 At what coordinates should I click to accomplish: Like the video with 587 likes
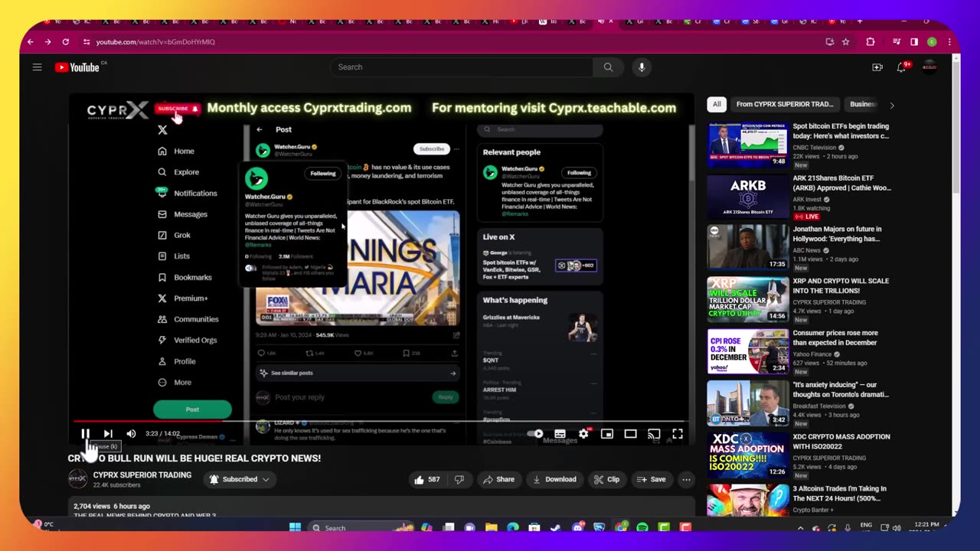click(427, 480)
